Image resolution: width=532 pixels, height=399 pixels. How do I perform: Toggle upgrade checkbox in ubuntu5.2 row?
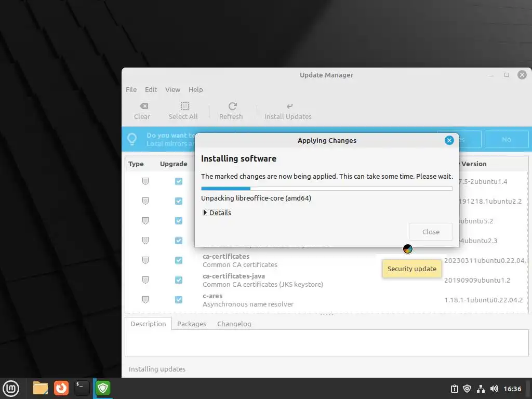(179, 220)
